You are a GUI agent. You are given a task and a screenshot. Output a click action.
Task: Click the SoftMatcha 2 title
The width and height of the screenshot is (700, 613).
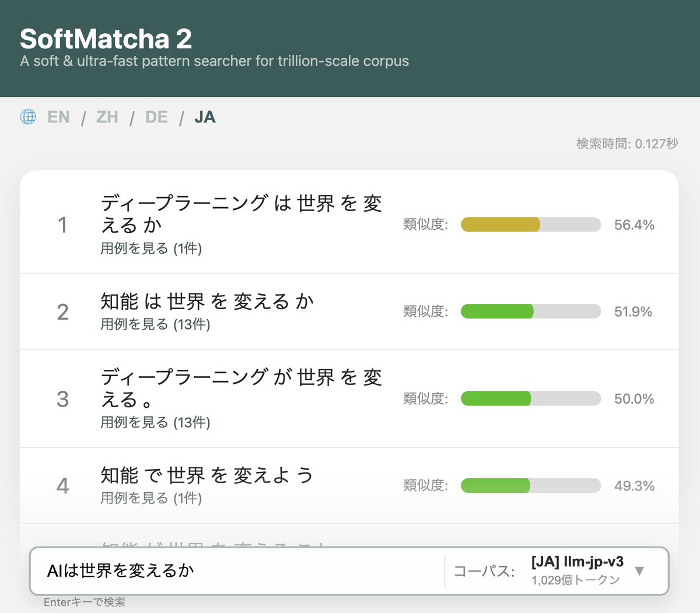[106, 38]
